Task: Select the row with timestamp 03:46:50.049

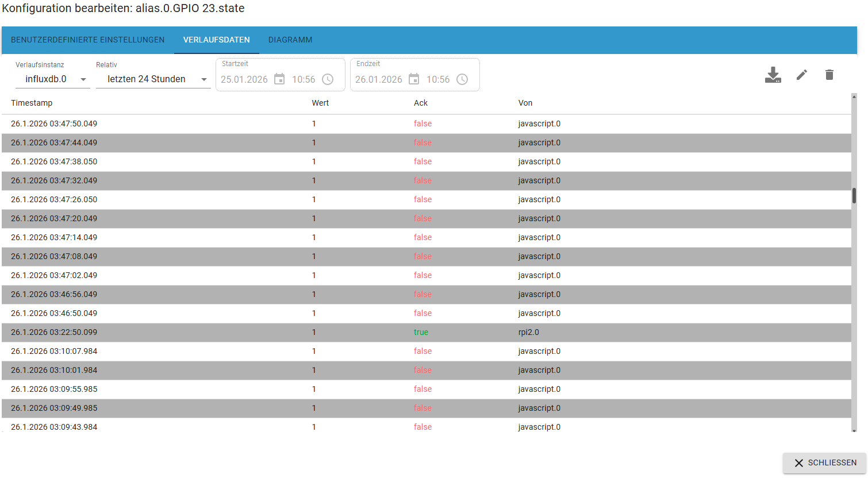Action: pos(427,313)
